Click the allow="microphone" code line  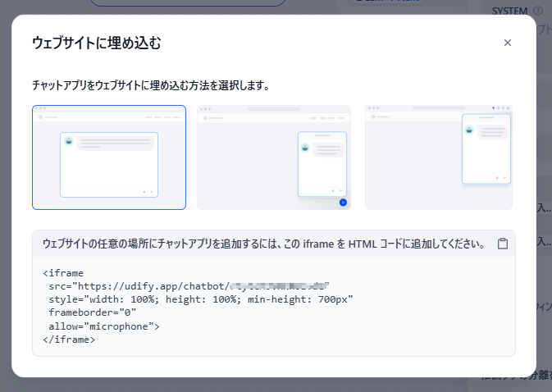point(104,326)
